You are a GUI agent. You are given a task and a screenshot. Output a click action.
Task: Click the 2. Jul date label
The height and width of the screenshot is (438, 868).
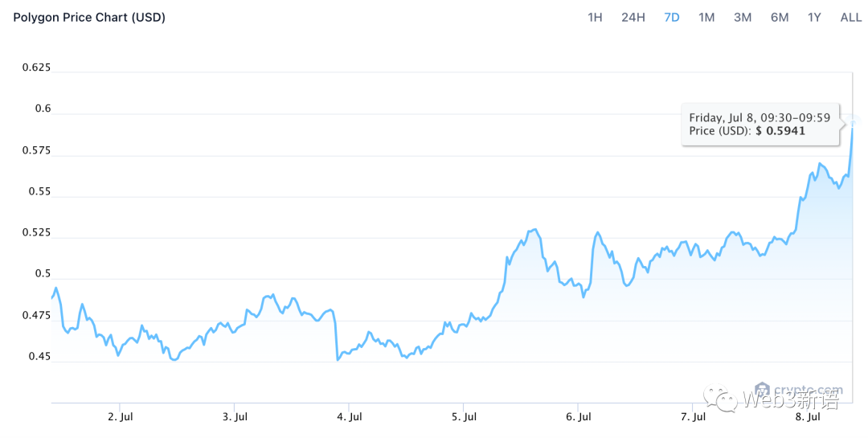pyautogui.click(x=120, y=417)
